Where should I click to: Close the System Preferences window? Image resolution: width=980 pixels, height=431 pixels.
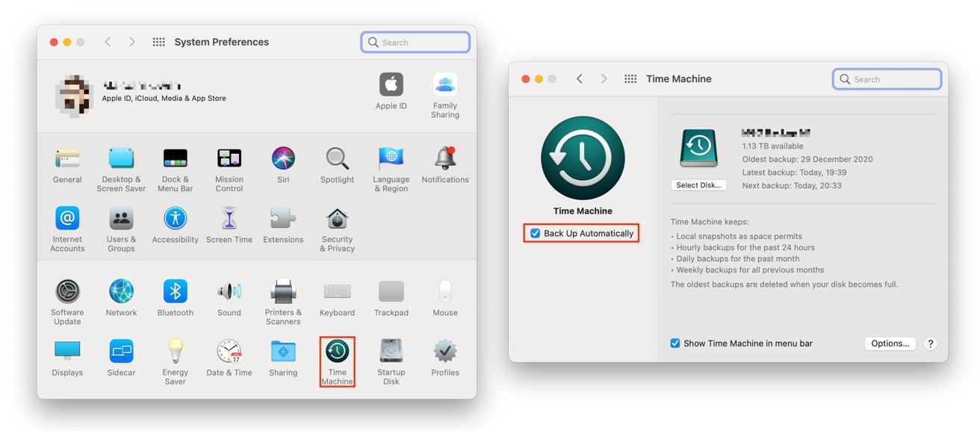(x=54, y=43)
